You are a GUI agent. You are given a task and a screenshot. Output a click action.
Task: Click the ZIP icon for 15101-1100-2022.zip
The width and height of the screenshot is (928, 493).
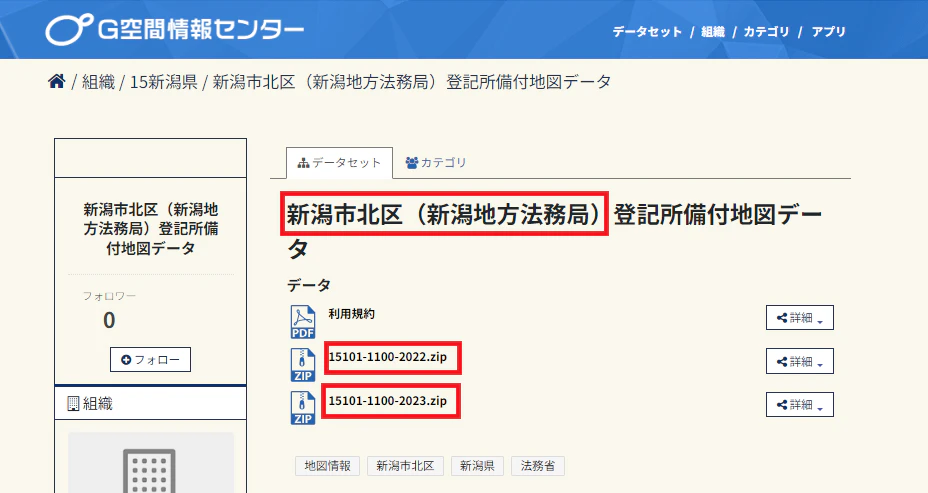tap(302, 365)
